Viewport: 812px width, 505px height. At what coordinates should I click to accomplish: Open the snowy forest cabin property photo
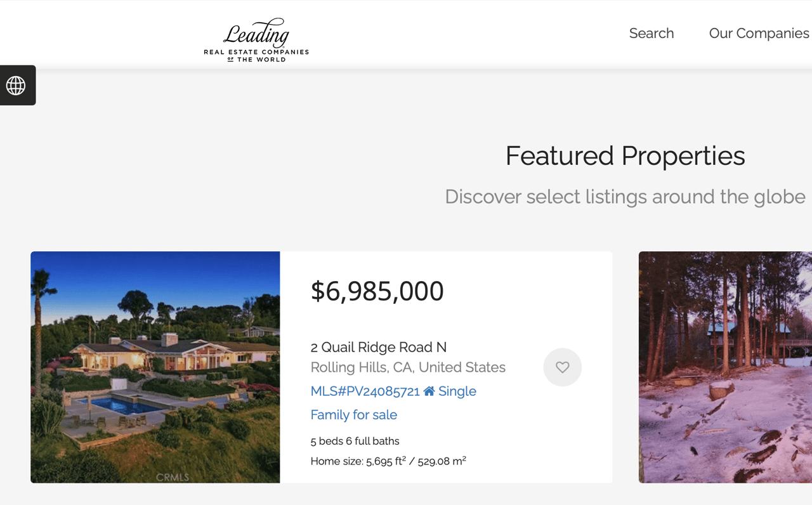coord(725,367)
